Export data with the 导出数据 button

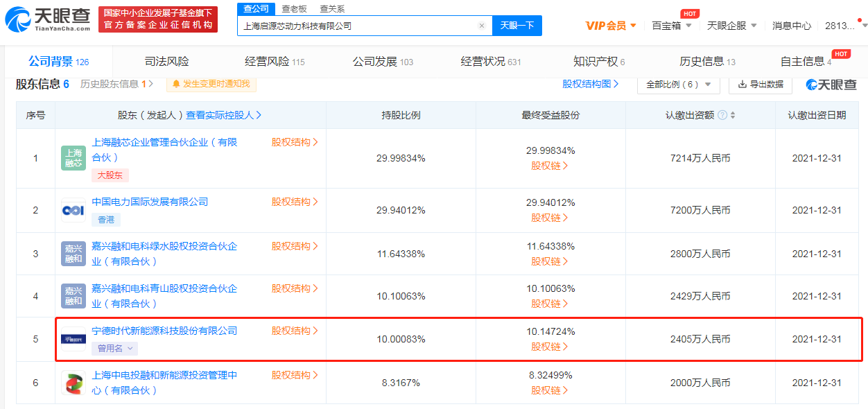[x=761, y=84]
